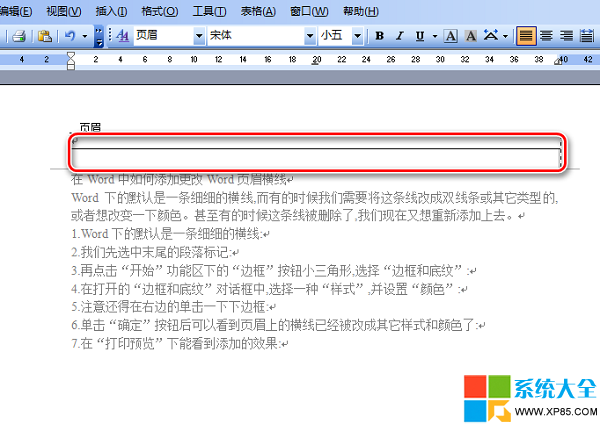Open character scaling dropdown arrow
Screen dimensions: 600x424
point(506,36)
